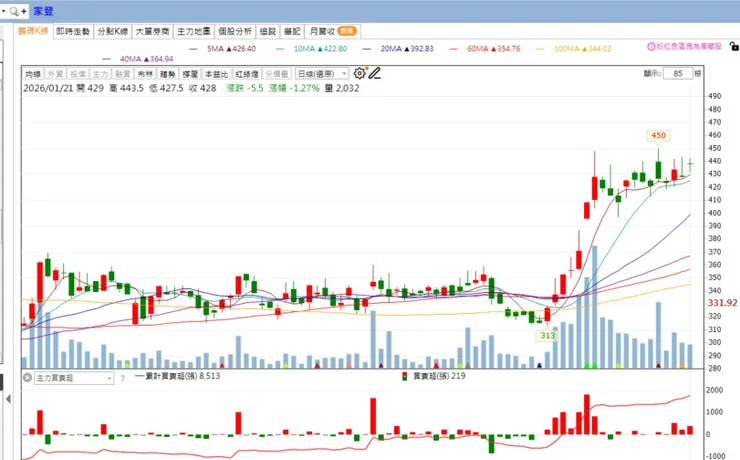Switch to the 主力地圖 tab
Viewport: 740px width, 460px height.
point(193,31)
